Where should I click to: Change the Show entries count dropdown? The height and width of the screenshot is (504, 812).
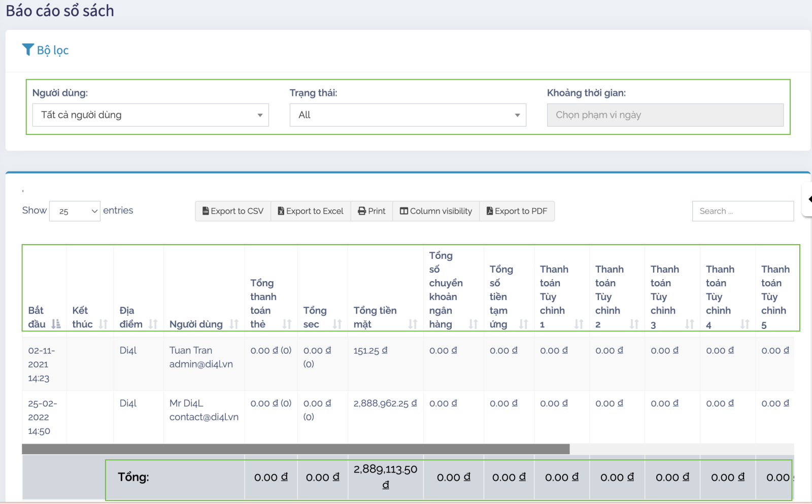pos(75,211)
